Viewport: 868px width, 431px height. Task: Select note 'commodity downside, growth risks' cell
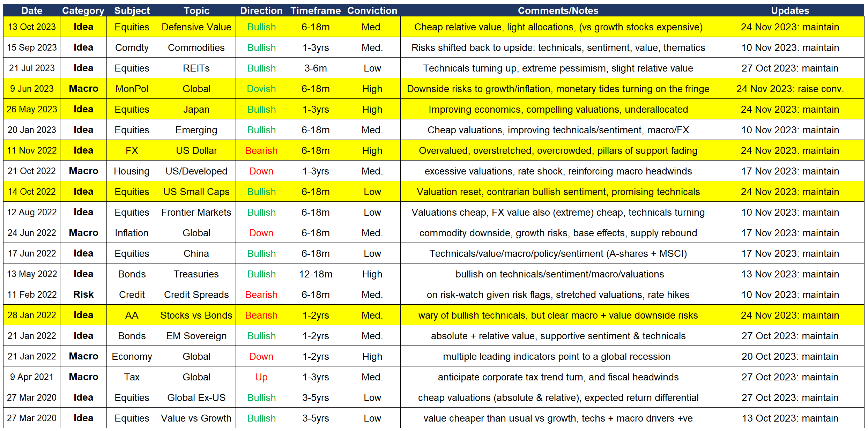pos(558,233)
